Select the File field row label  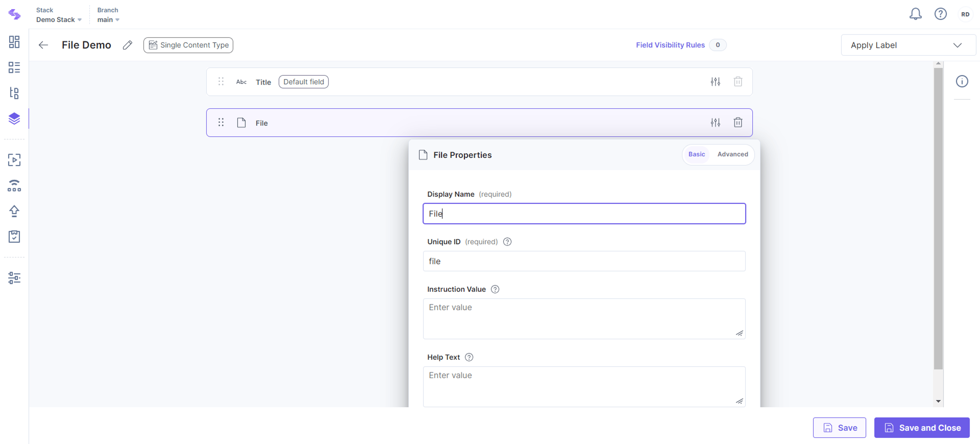(261, 123)
